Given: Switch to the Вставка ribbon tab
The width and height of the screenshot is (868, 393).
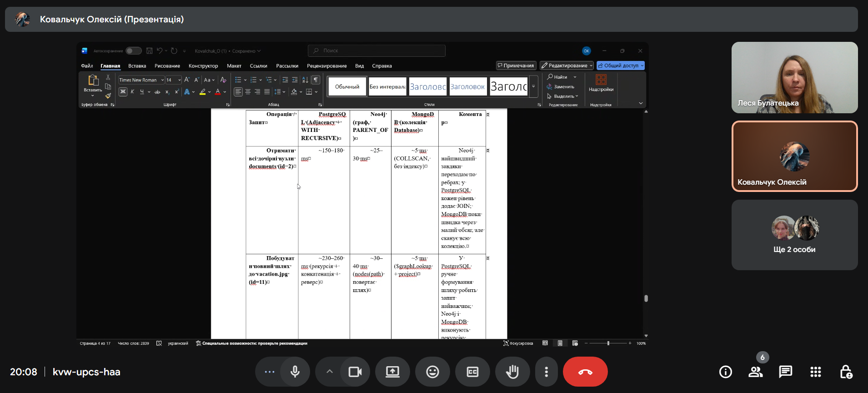Looking at the screenshot, I should [137, 66].
